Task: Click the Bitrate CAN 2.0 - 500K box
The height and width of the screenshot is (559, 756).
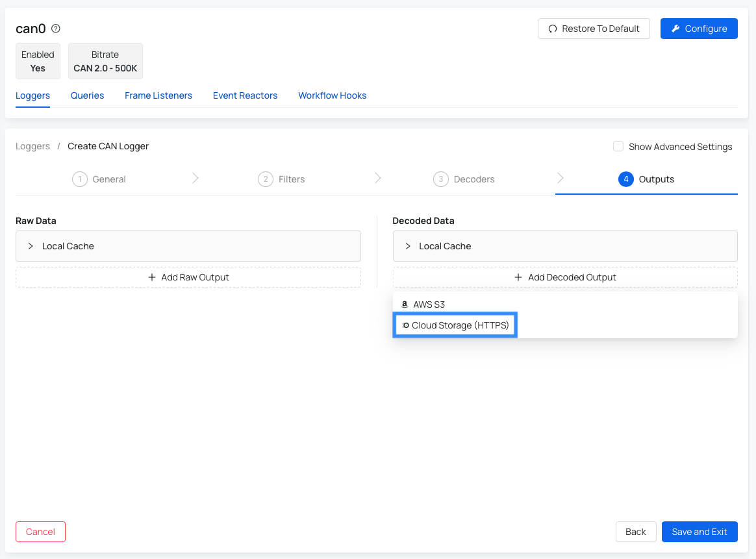Action: [105, 61]
